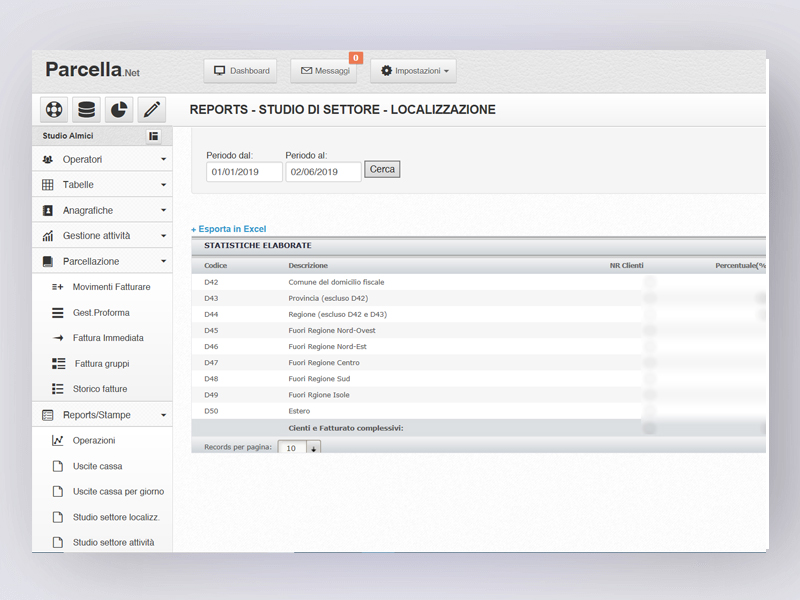This screenshot has width=800, height=600.
Task: Open Movimenti Fatturare from the sidebar
Action: (111, 287)
